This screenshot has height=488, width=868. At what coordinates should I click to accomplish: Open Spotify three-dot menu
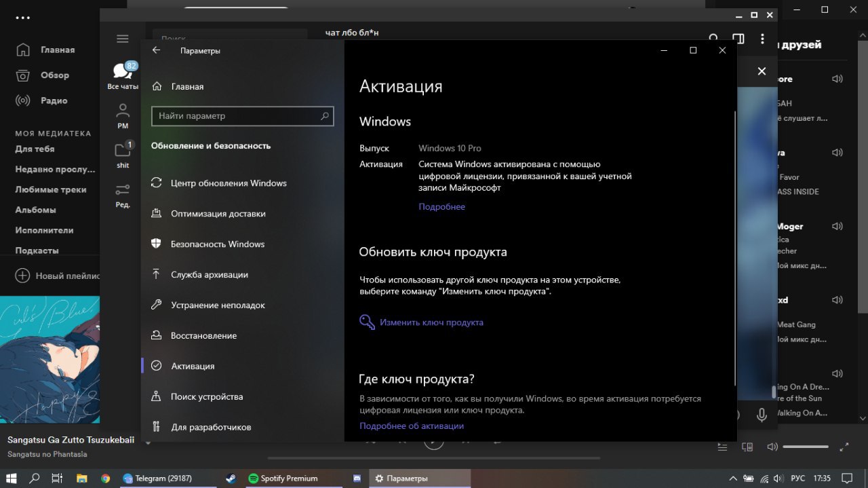(x=23, y=18)
